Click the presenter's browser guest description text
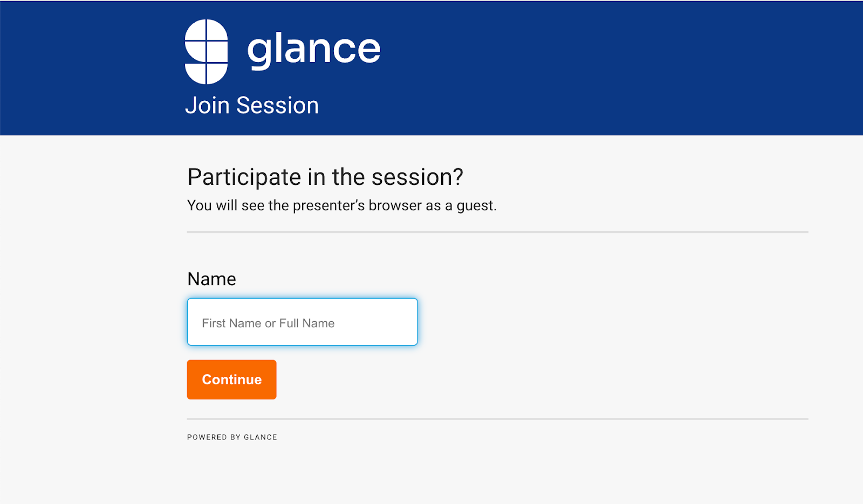Viewport: 863px width, 504px height. (x=343, y=205)
